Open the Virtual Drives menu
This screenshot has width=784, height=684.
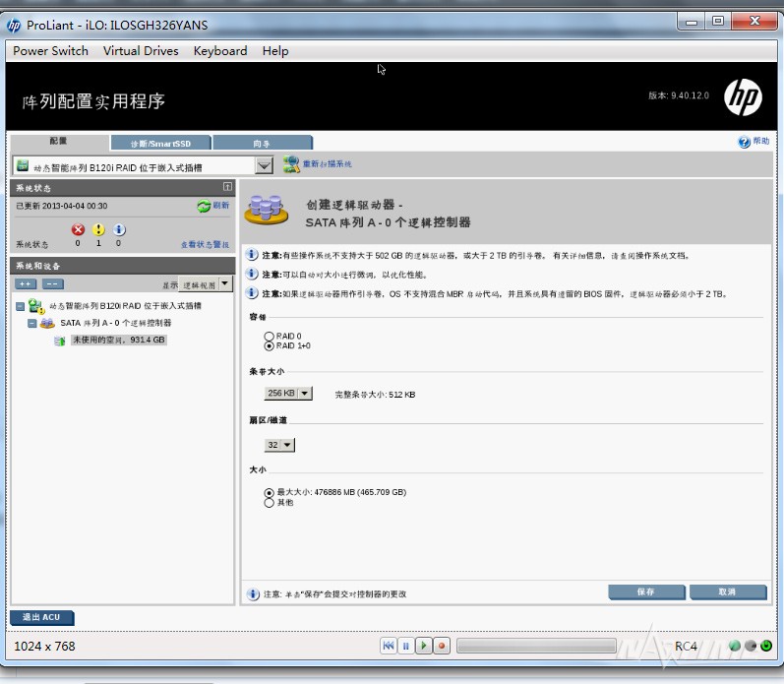pyautogui.click(x=141, y=51)
